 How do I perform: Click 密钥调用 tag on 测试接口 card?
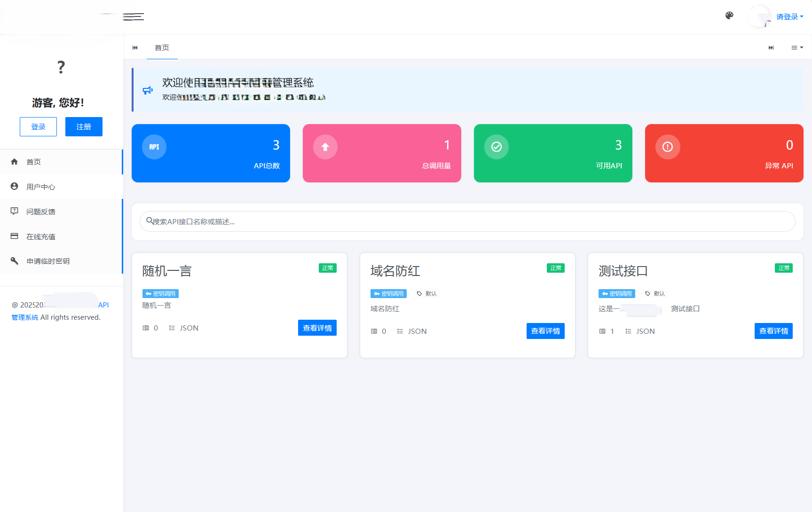tap(617, 293)
